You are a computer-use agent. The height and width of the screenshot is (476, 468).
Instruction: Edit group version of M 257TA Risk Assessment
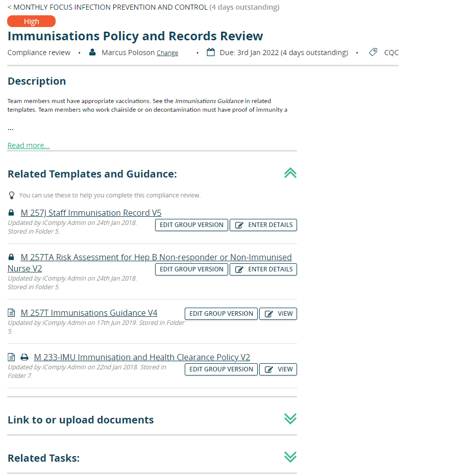pos(191,269)
